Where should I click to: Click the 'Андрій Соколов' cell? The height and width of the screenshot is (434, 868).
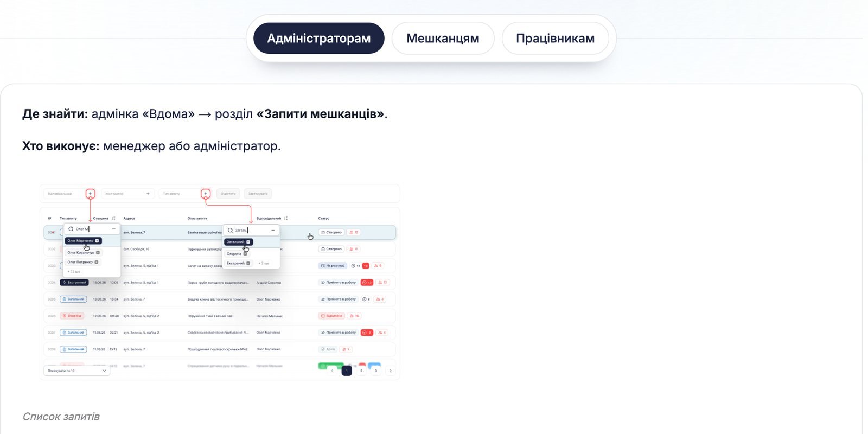coord(269,283)
